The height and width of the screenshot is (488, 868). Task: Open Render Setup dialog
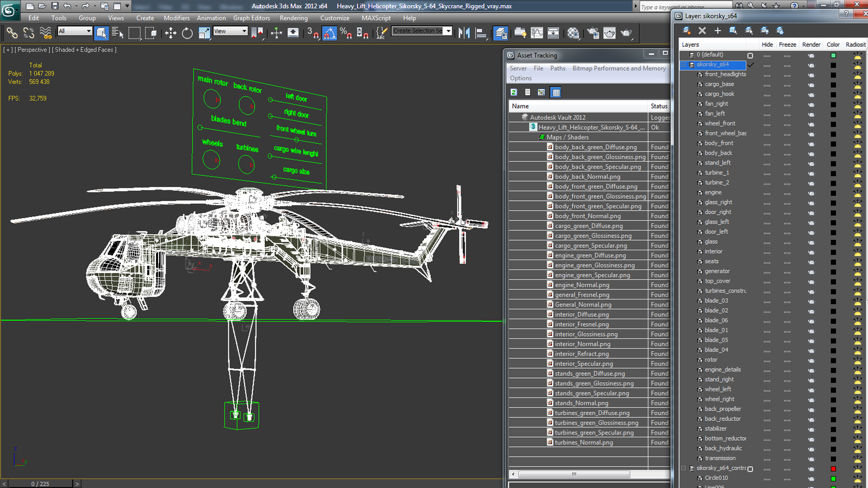(x=593, y=33)
